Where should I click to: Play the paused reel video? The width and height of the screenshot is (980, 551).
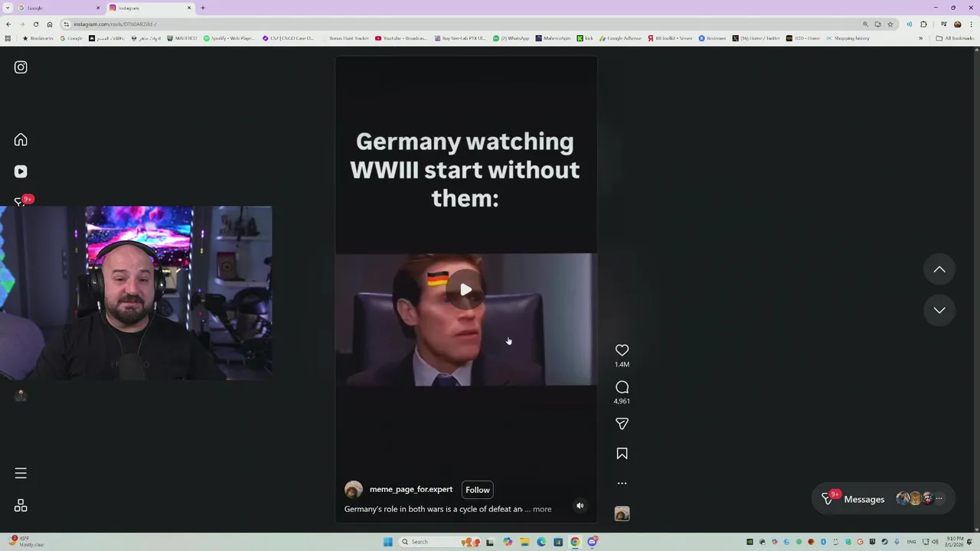(x=465, y=289)
